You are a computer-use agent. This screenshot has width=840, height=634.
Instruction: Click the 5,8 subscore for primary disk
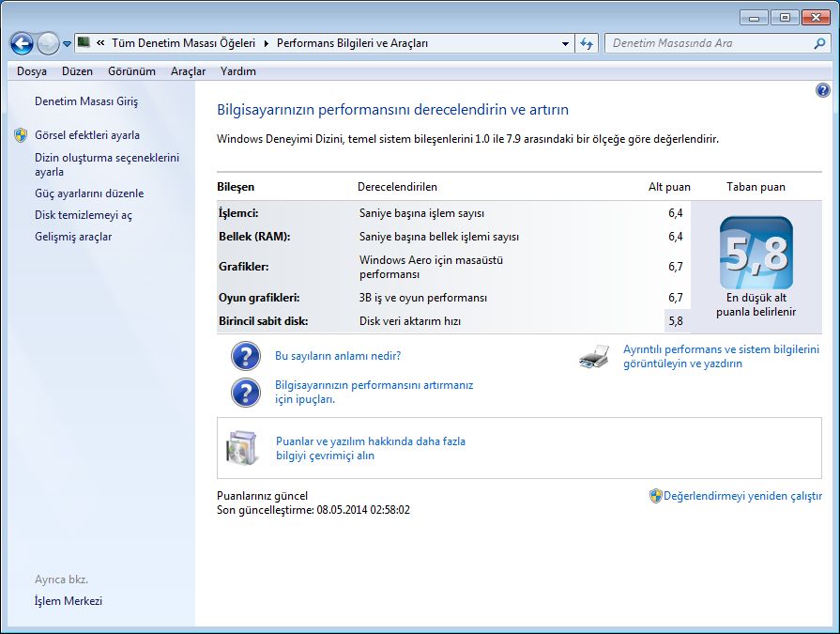click(x=676, y=321)
